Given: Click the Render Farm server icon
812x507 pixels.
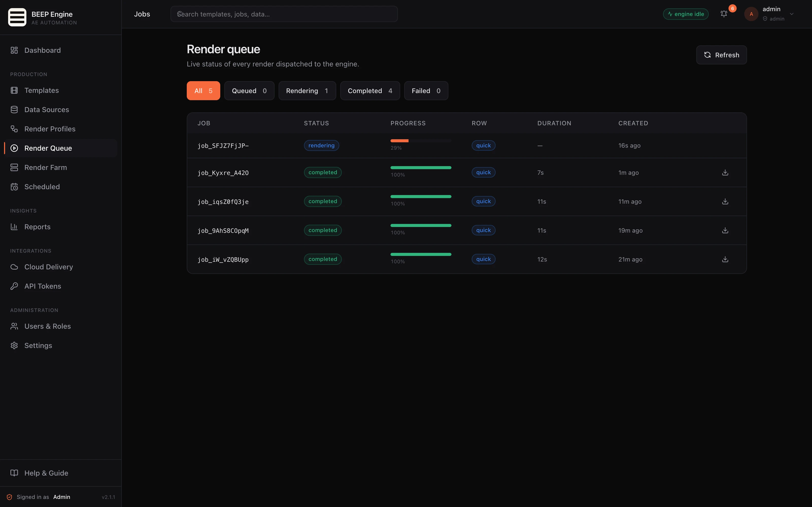Looking at the screenshot, I should tap(14, 167).
